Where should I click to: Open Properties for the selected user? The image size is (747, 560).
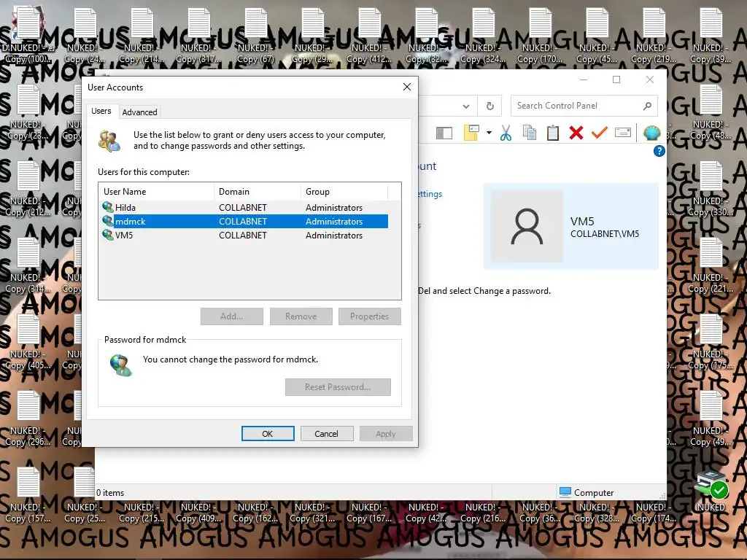tap(369, 316)
